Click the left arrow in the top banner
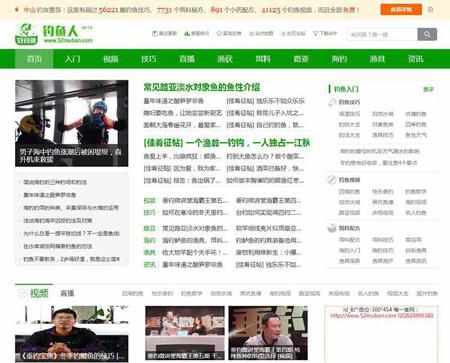The width and height of the screenshot is (450, 363). [16, 10]
